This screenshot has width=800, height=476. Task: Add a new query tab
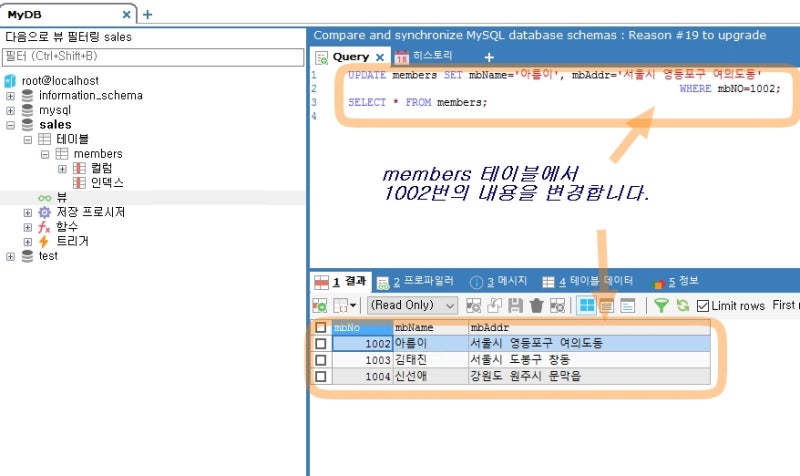pyautogui.click(x=489, y=57)
